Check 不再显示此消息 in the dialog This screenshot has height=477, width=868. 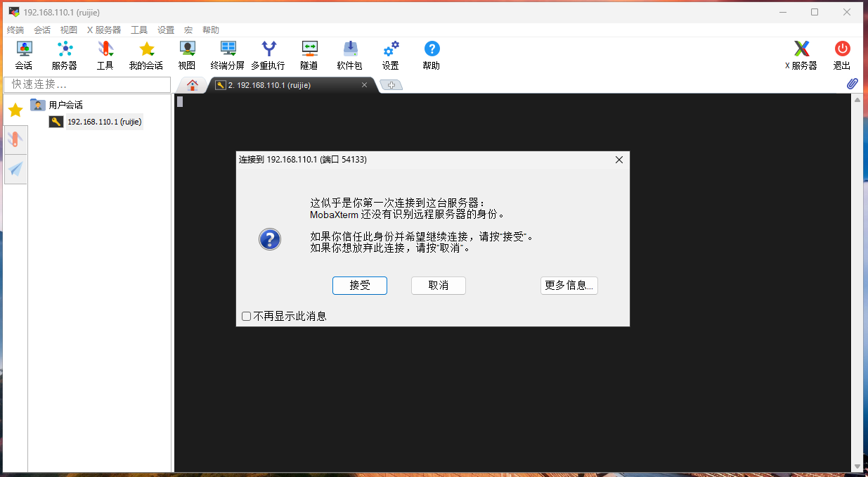[x=246, y=316]
